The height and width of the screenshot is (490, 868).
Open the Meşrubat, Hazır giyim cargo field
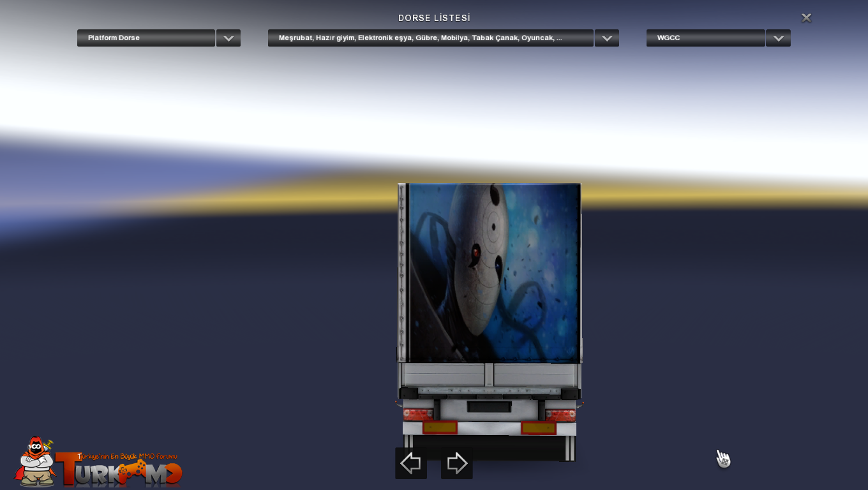(431, 38)
